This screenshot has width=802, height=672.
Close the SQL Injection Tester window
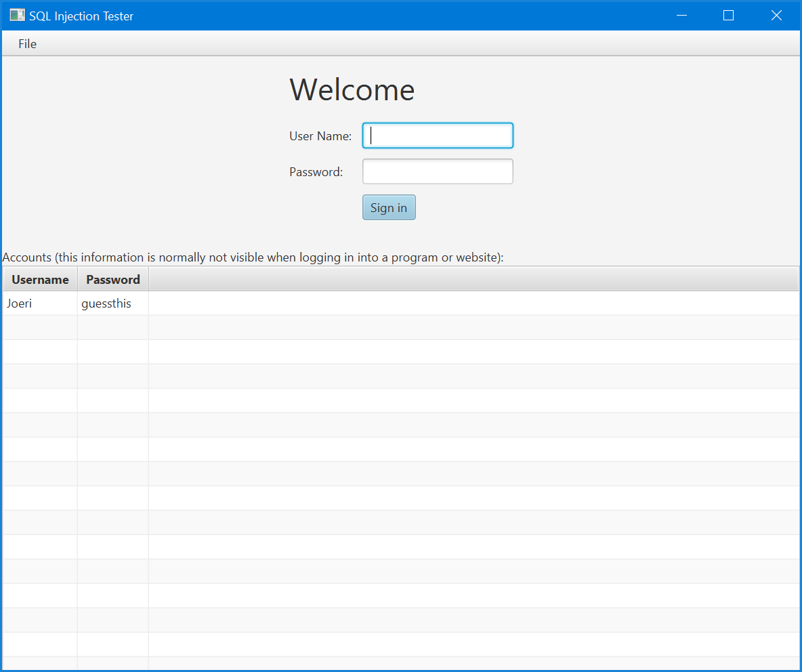click(x=776, y=16)
